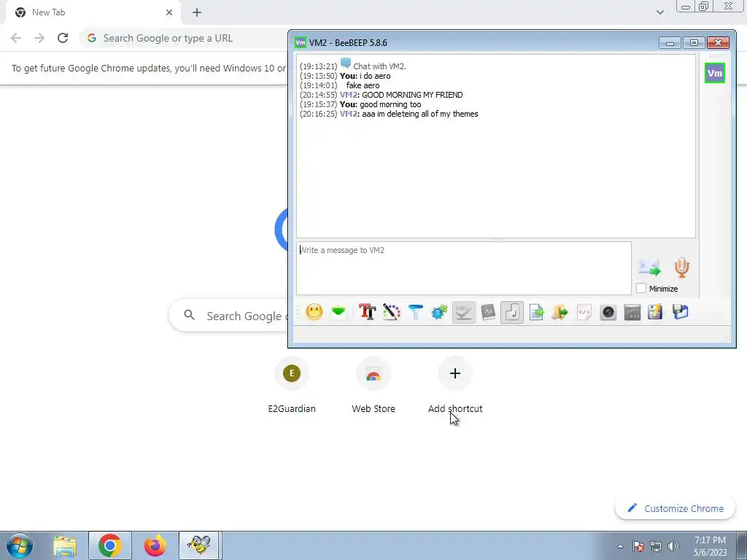This screenshot has height=560, width=747.
Task: Show hidden tray icons arrow
Action: click(x=620, y=546)
